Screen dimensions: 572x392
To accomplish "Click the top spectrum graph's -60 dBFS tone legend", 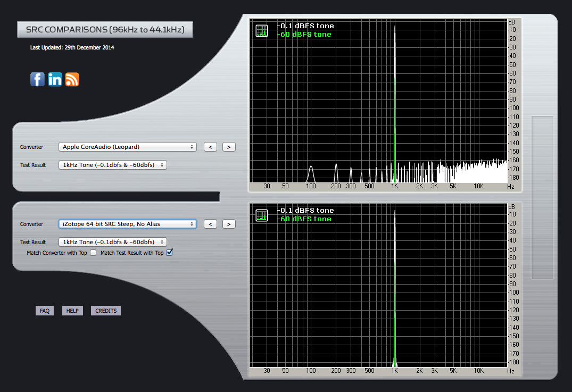I will (304, 34).
